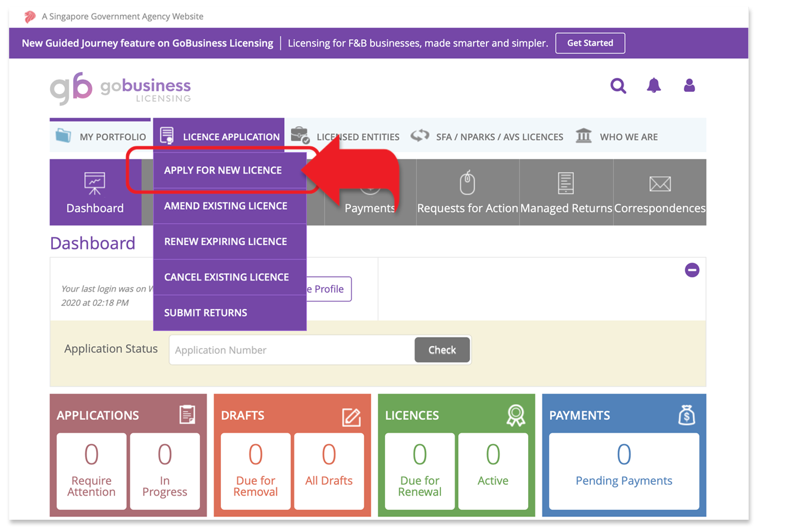
Task: Click the Correspondences envelope icon
Action: (x=660, y=184)
